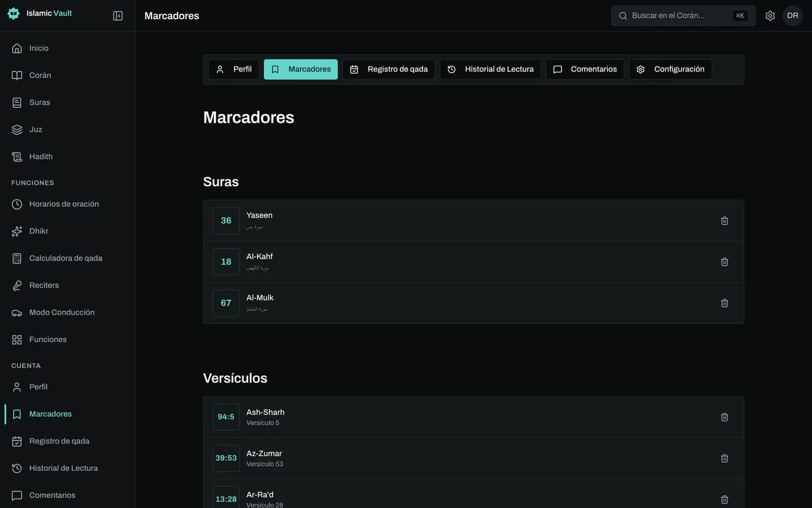Viewport: 812px width, 508px height.
Task: Open settings via the gear icon in header
Action: tap(770, 16)
